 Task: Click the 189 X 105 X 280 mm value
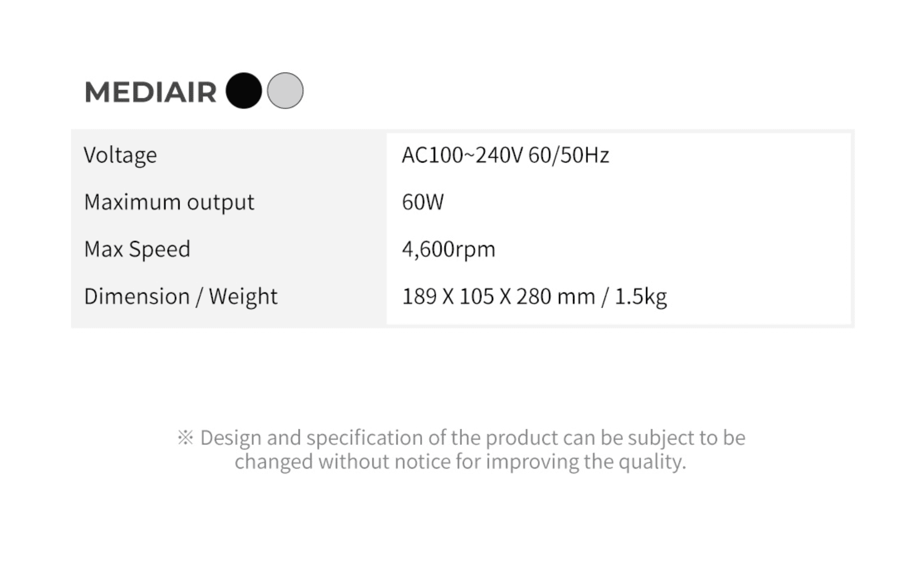498,296
